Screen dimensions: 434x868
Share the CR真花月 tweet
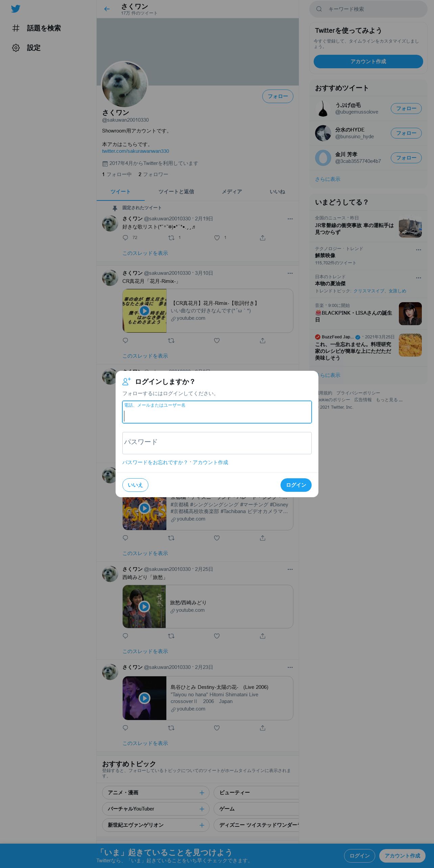point(263,340)
